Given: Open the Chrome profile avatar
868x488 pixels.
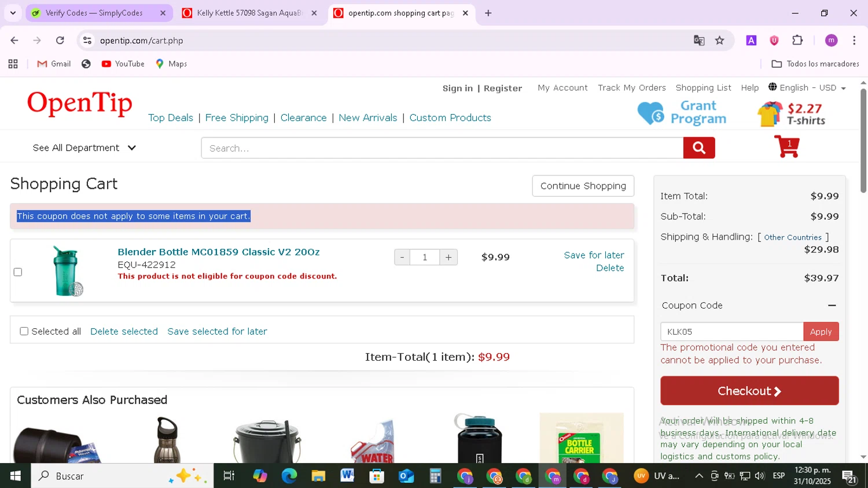Looking at the screenshot, I should point(831,41).
